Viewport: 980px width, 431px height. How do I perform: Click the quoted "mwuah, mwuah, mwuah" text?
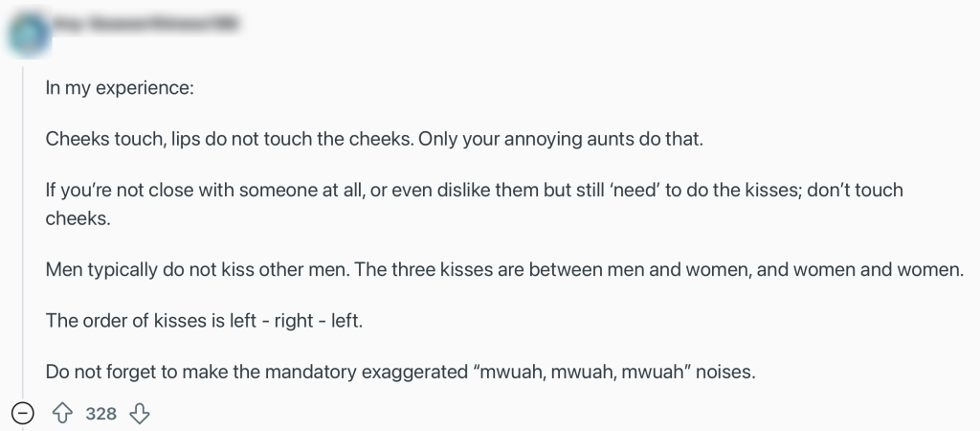(584, 373)
